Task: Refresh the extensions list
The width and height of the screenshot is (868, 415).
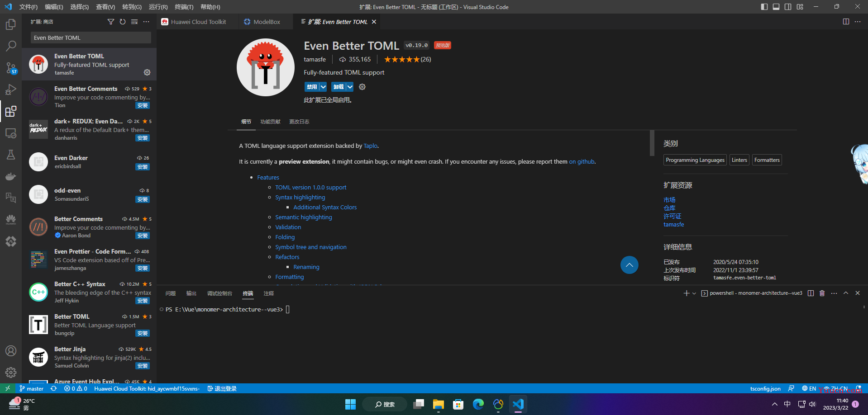Action: [123, 22]
